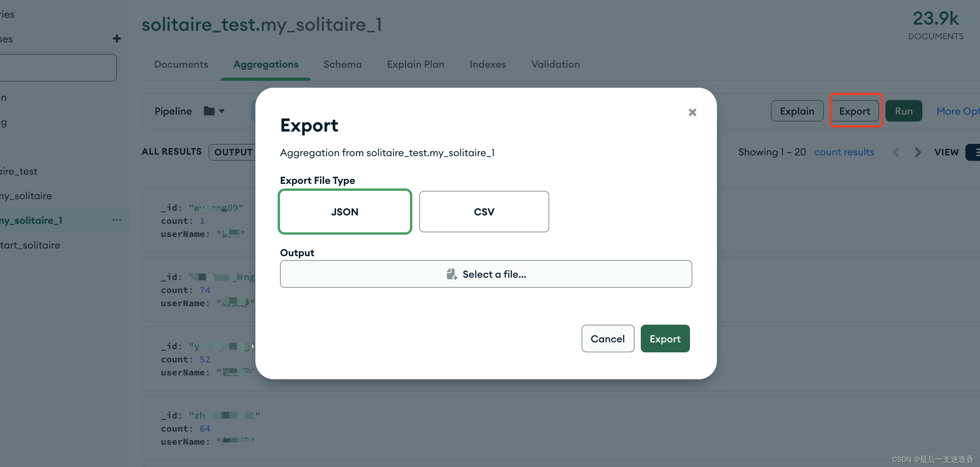Open the Indexes tab
Image resolution: width=980 pixels, height=467 pixels.
tap(488, 64)
